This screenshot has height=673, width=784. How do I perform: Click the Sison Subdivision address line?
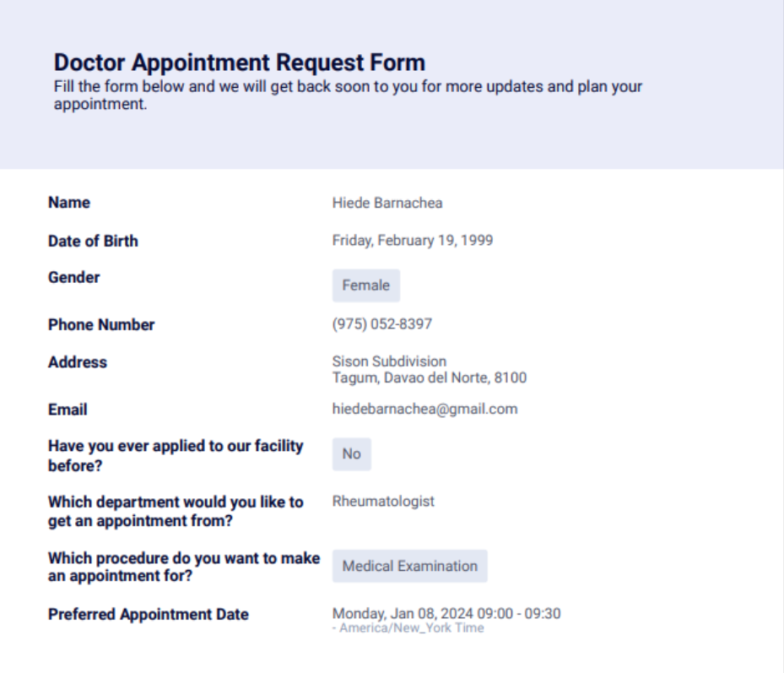click(x=389, y=361)
